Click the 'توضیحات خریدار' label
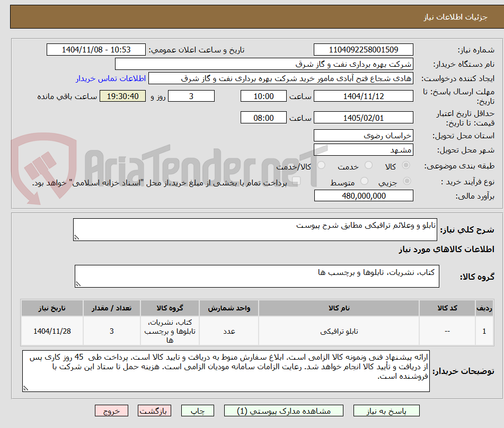The image size is (504, 428). (x=463, y=371)
